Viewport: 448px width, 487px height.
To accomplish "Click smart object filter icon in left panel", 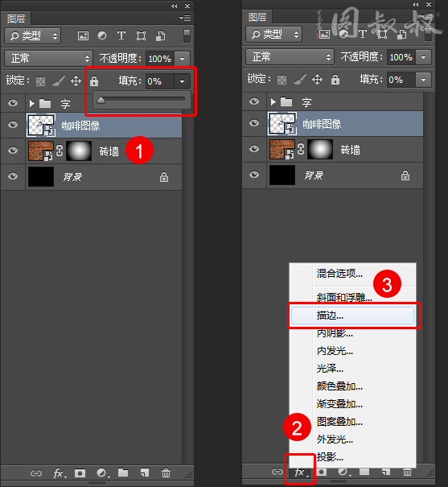I will click(160, 36).
